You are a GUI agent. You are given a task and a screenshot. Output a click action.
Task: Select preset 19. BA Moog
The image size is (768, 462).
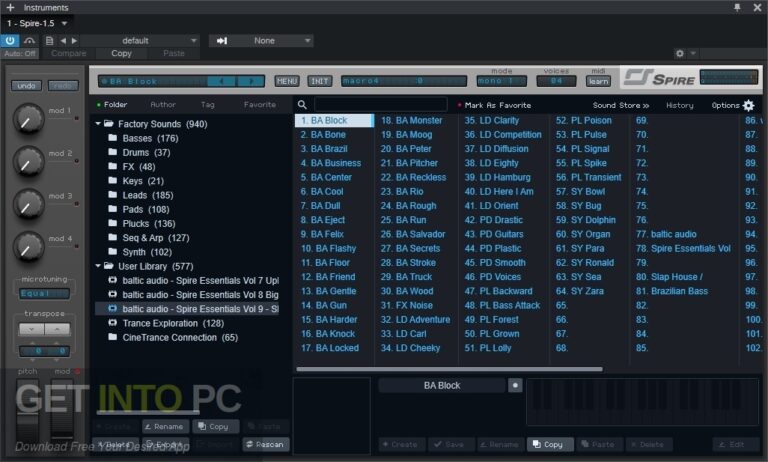407,134
